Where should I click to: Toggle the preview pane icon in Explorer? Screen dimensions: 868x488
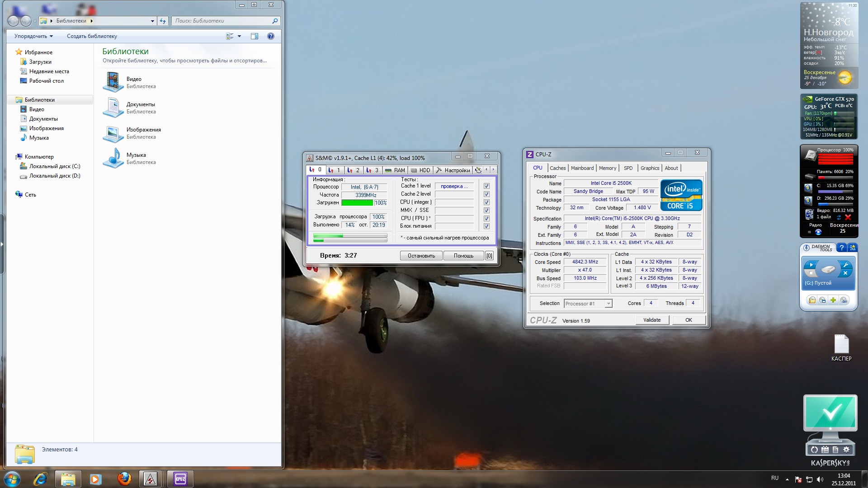coord(255,36)
